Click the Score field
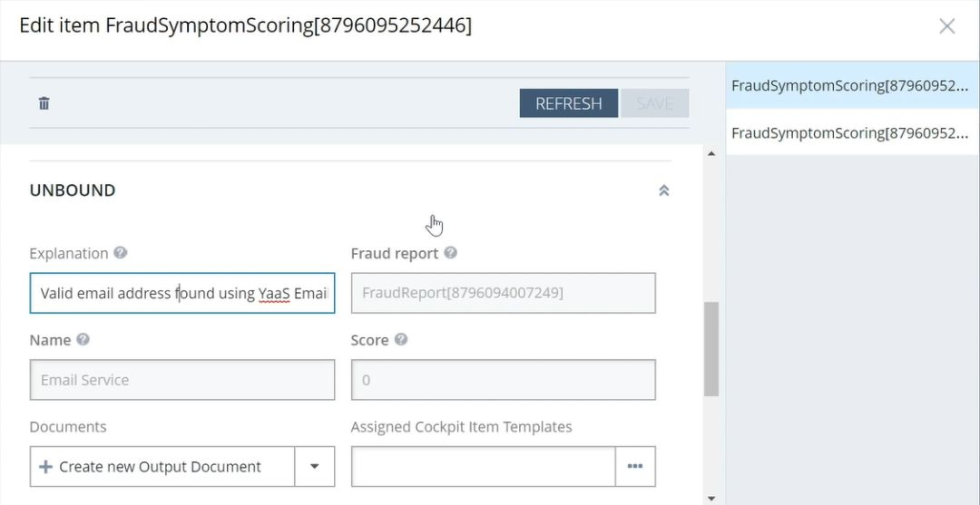 (x=503, y=380)
